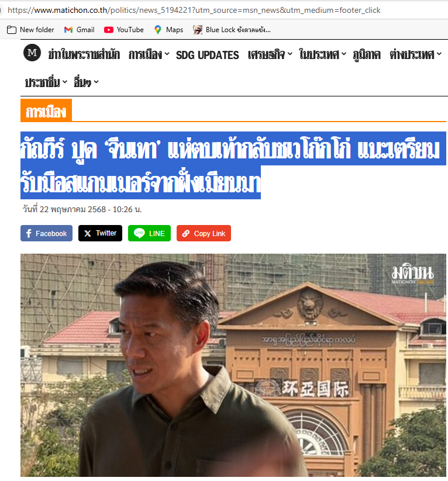The image size is (448, 481).
Task: Open the Gmail bookmark icon
Action: (68, 30)
